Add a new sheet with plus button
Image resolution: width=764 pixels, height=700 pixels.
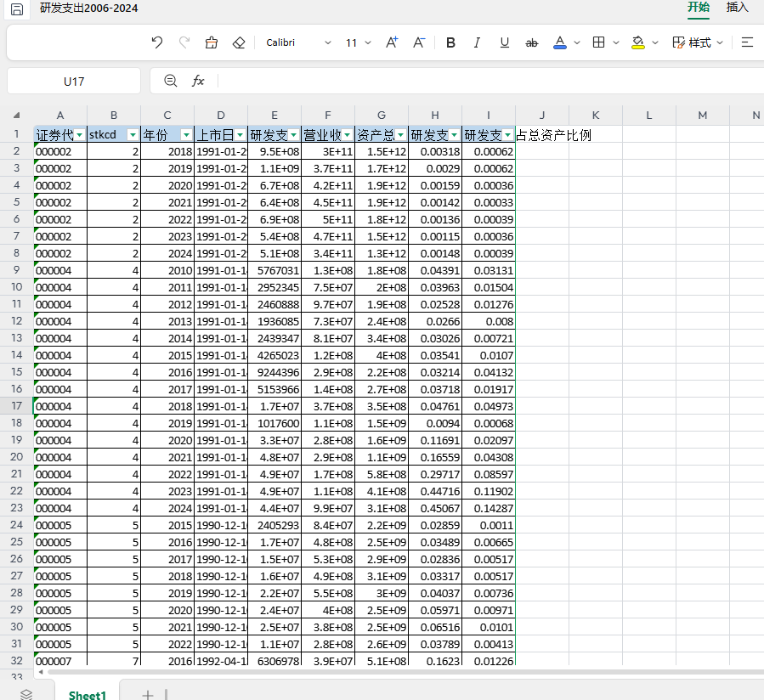(x=147, y=694)
